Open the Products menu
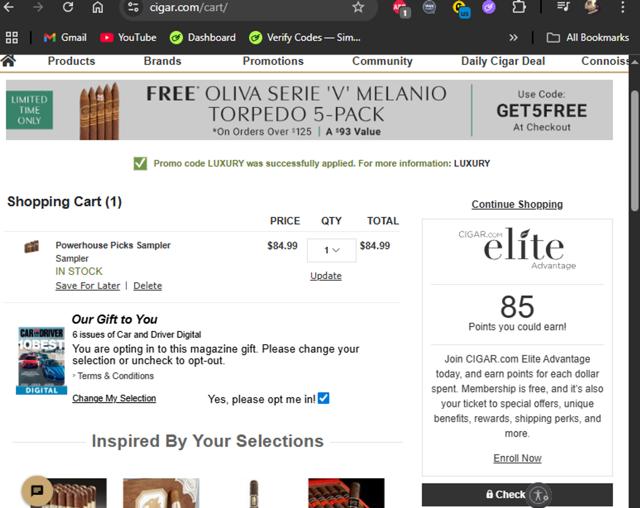This screenshot has height=508, width=640. [x=71, y=61]
